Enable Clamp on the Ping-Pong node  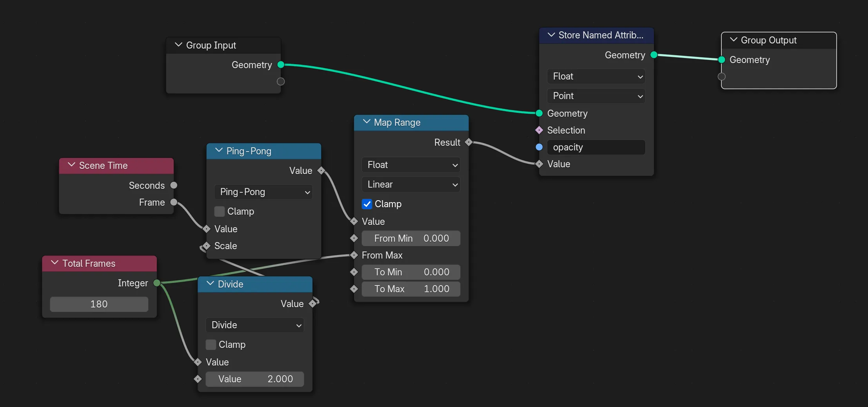click(x=219, y=211)
